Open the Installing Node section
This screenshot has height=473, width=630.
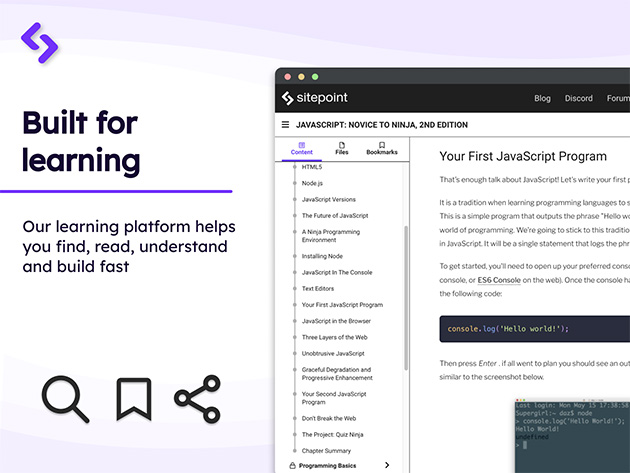pos(322,256)
